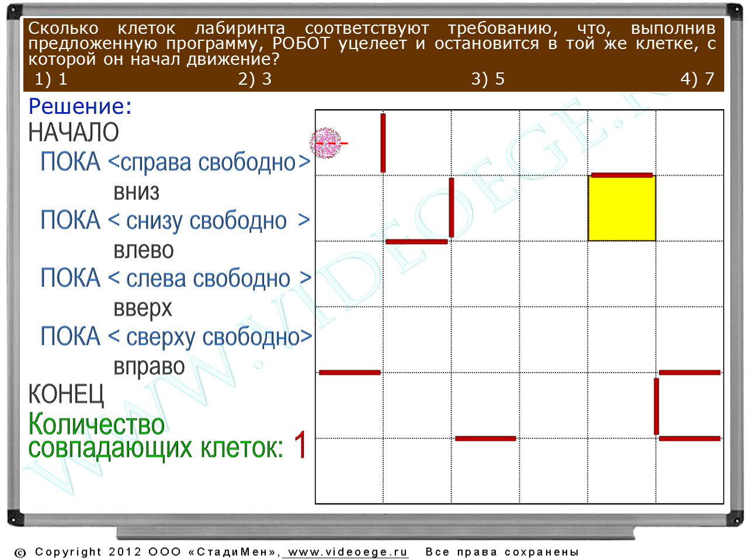The width and height of the screenshot is (747, 560).
Task: Click "ПОКА < слева свободно >" line
Action: [175, 278]
